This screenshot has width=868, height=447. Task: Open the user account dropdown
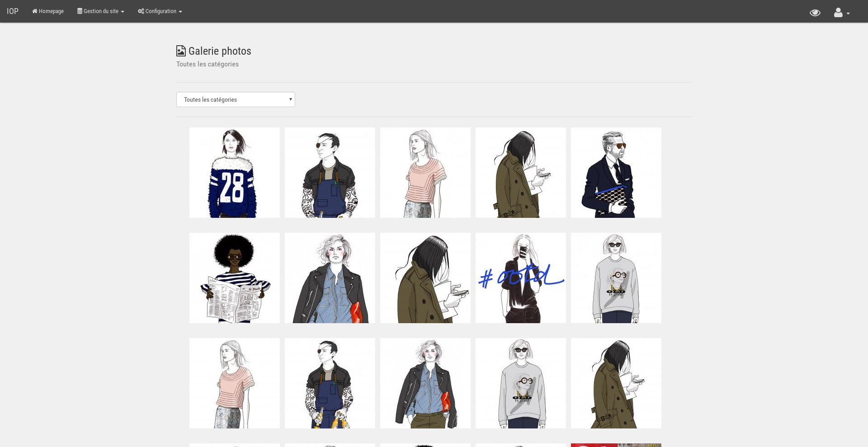(841, 13)
